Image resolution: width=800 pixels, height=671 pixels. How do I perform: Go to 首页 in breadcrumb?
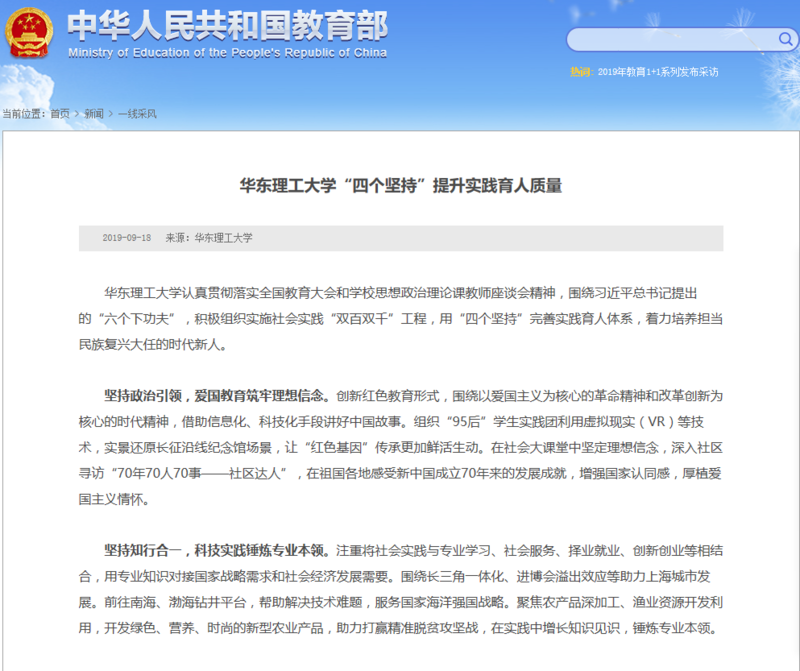tap(61, 114)
